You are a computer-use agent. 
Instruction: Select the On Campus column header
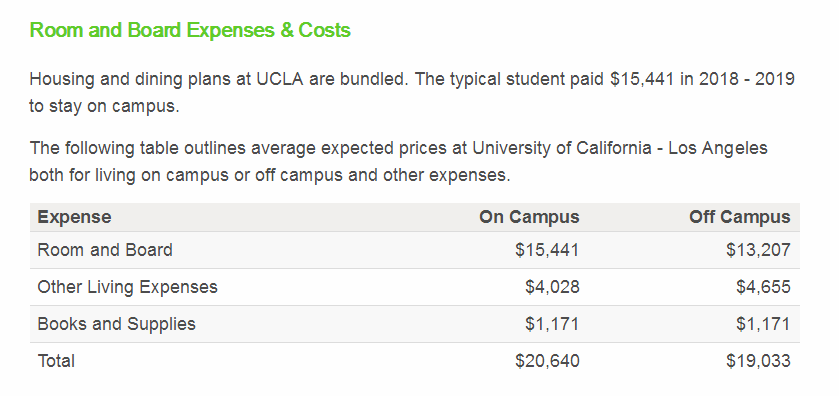(529, 217)
